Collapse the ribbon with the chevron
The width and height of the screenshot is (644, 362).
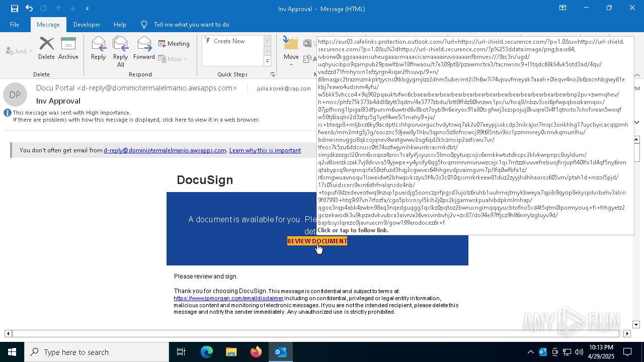637,75
